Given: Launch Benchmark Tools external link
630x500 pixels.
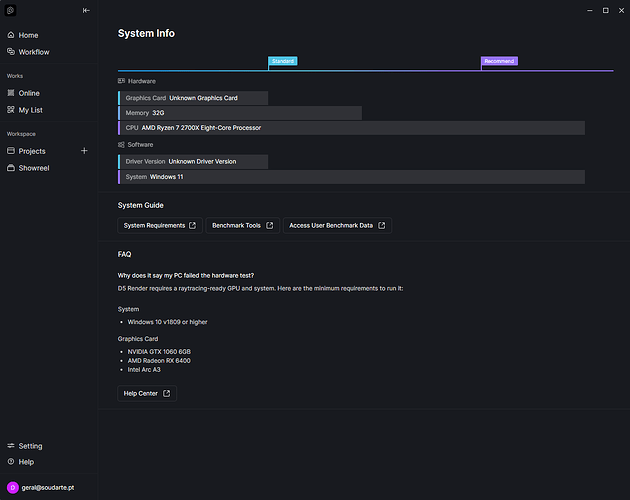Looking at the screenshot, I should pyautogui.click(x=242, y=226).
